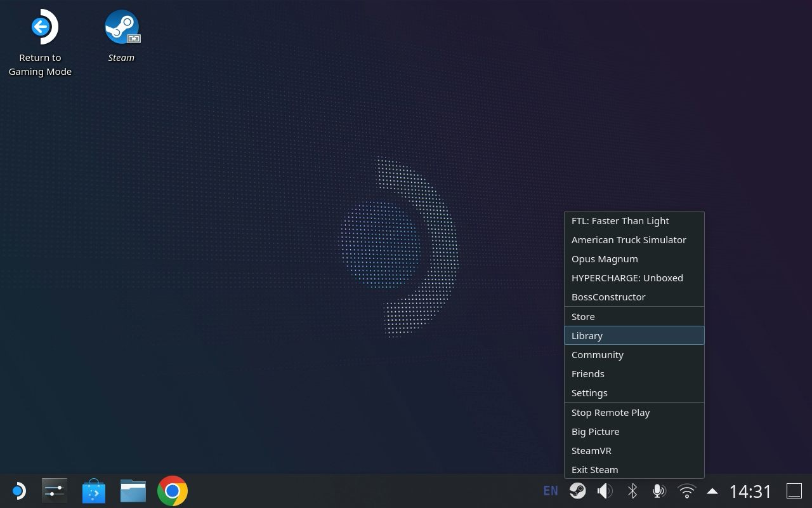The image size is (812, 508).
Task: Click the Steam tray icon
Action: [577, 491]
